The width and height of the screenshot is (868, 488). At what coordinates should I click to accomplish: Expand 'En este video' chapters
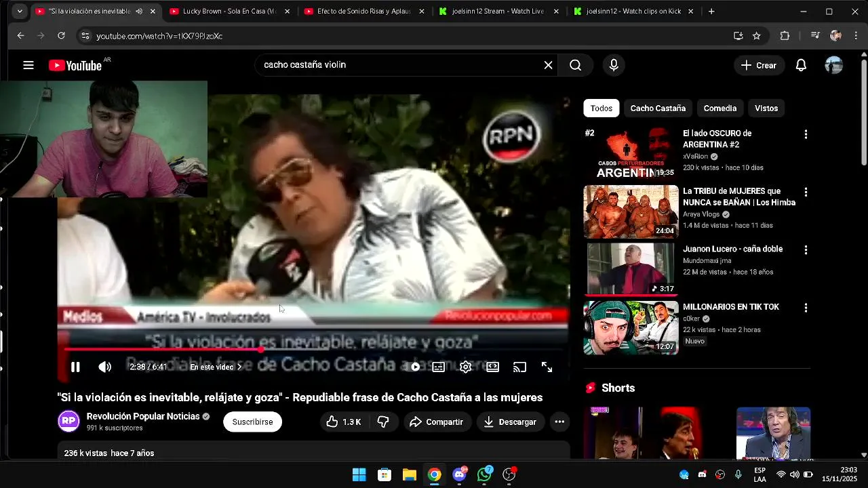(216, 367)
